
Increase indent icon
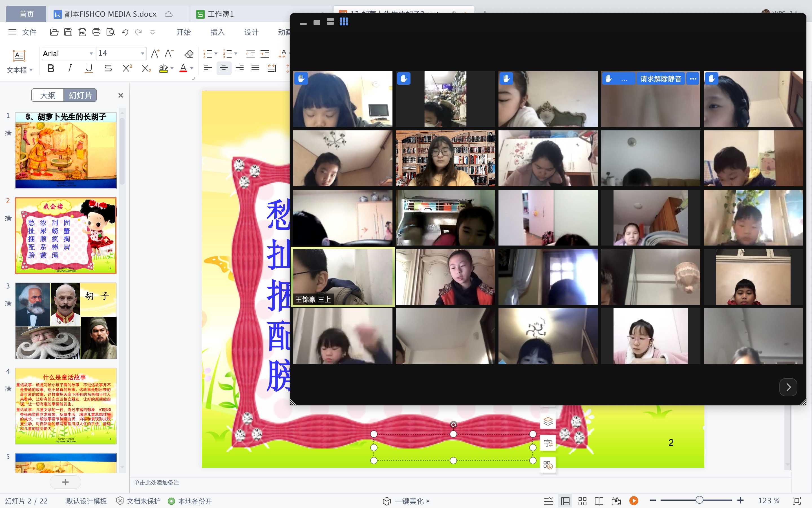pos(265,54)
